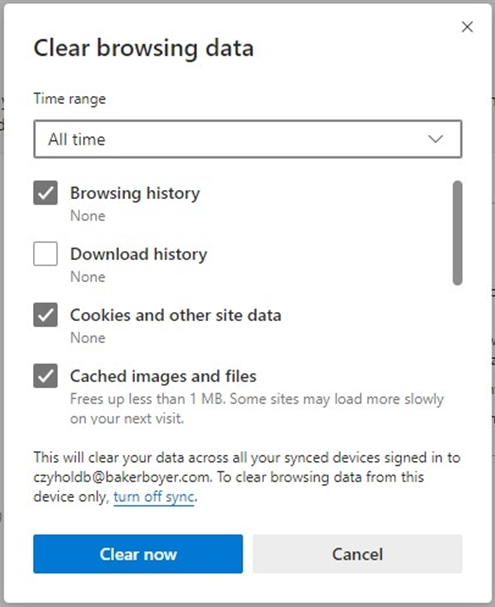Image resolution: width=495 pixels, height=607 pixels.
Task: Click None text under Browsing history
Action: click(x=87, y=216)
